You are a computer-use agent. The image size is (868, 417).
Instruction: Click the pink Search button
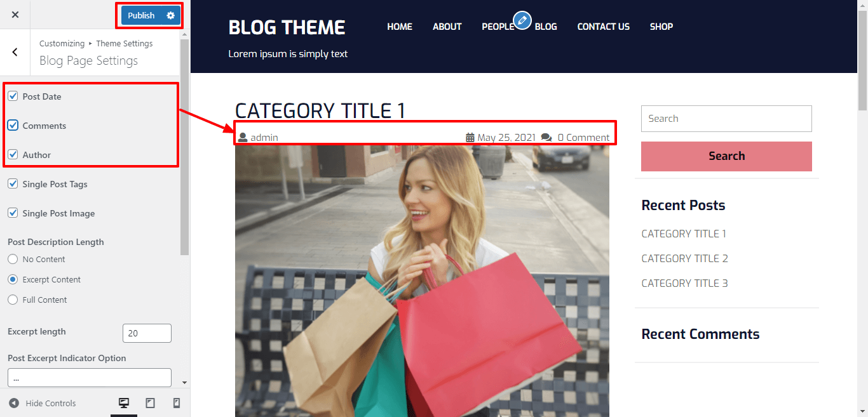pos(726,156)
